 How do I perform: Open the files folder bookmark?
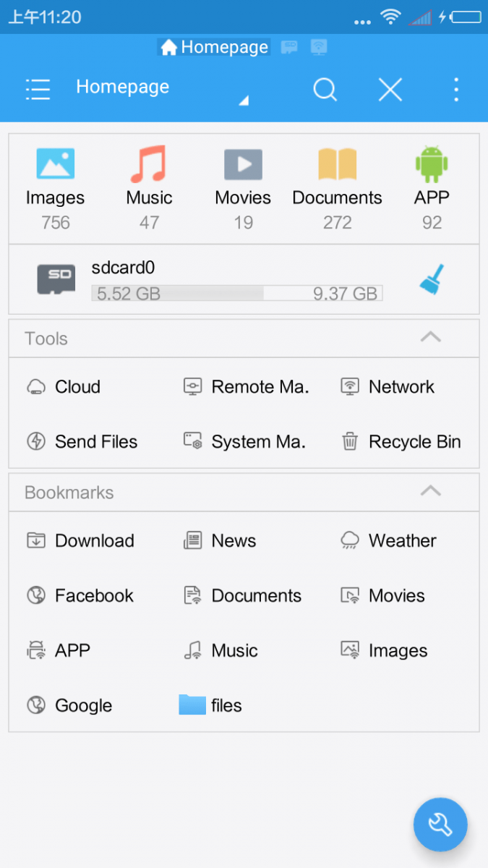(x=210, y=705)
